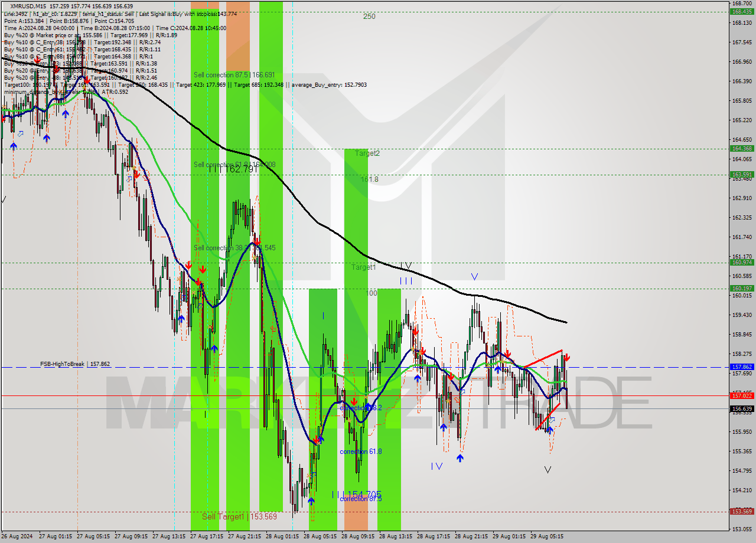Click the 159.430 price axis value

point(742,315)
